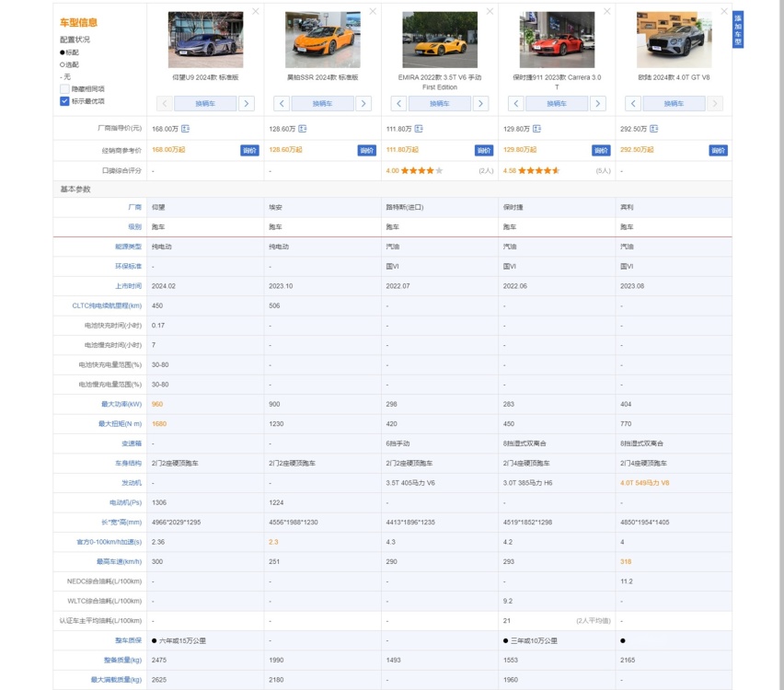Go to next trim arrow for EMIRA
The width and height of the screenshot is (784, 690).
point(480,103)
